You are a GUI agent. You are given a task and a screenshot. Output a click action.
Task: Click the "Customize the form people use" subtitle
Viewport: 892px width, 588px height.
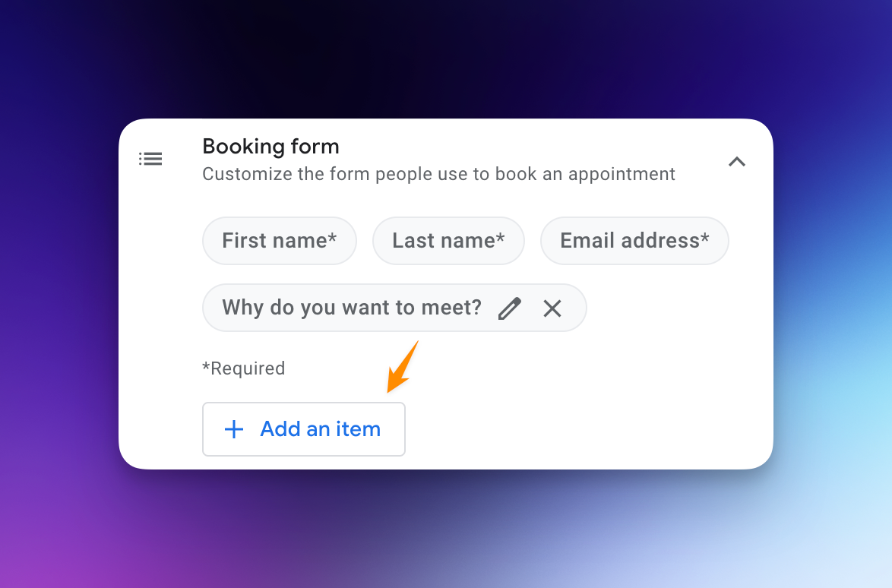[x=438, y=174]
